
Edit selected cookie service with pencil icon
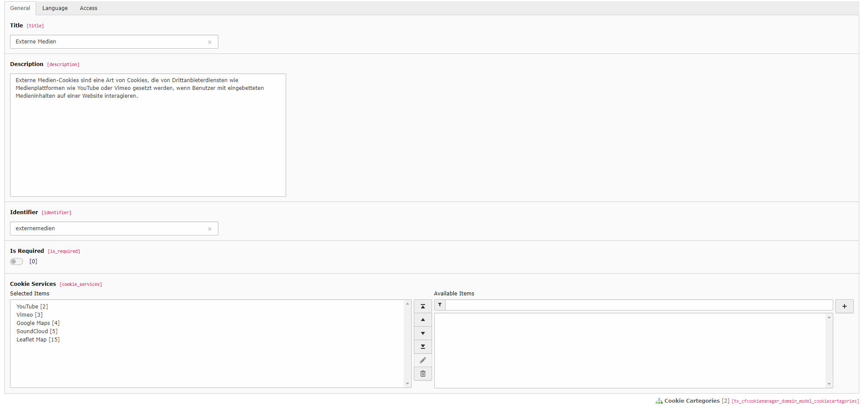422,360
